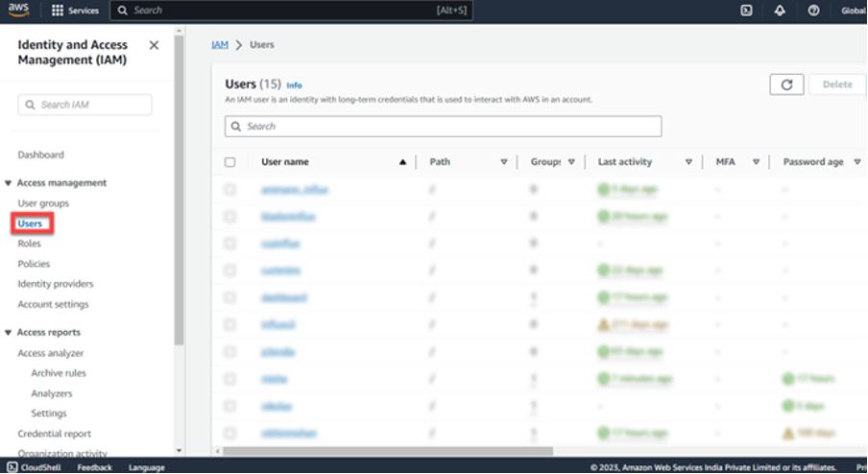Sort the MFA column

point(756,162)
